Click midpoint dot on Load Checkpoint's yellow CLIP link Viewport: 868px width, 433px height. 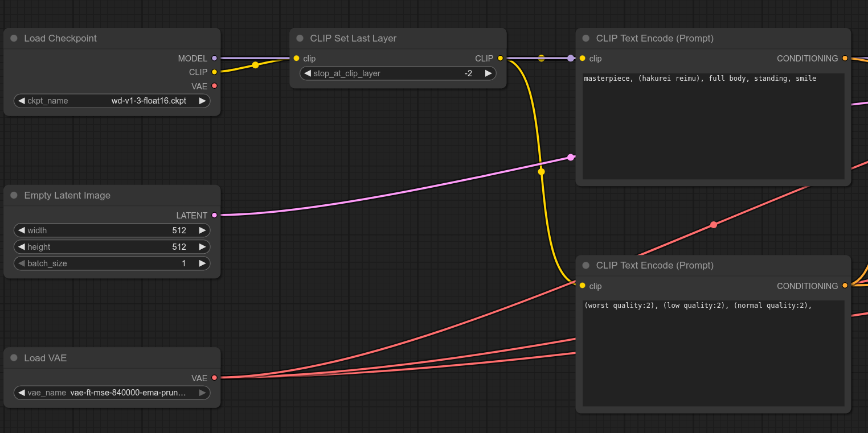255,65
